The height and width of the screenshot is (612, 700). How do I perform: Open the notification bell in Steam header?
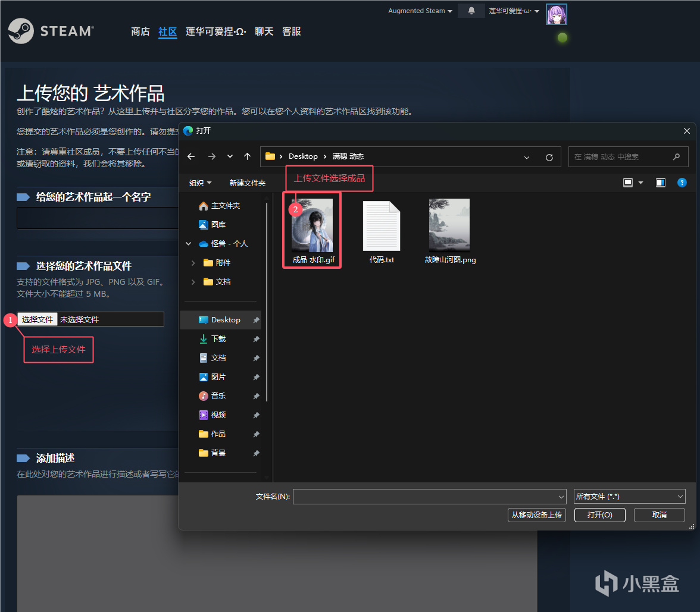(471, 11)
